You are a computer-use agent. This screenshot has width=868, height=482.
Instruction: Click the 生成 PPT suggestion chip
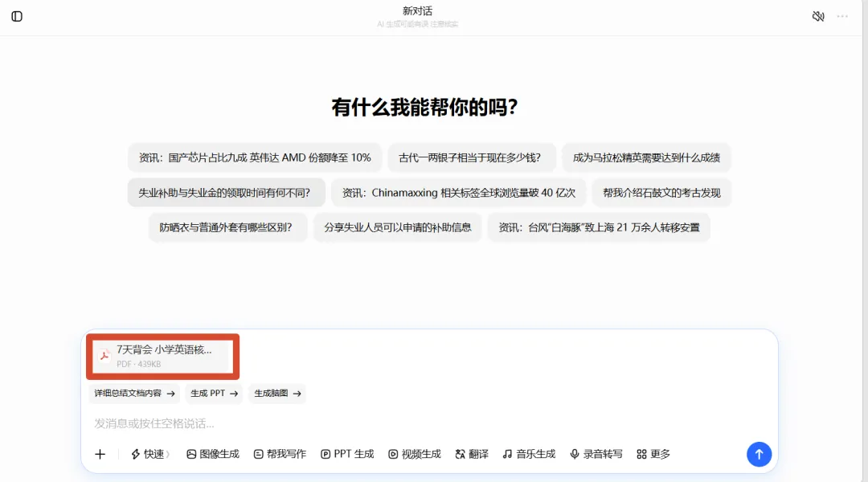point(214,394)
